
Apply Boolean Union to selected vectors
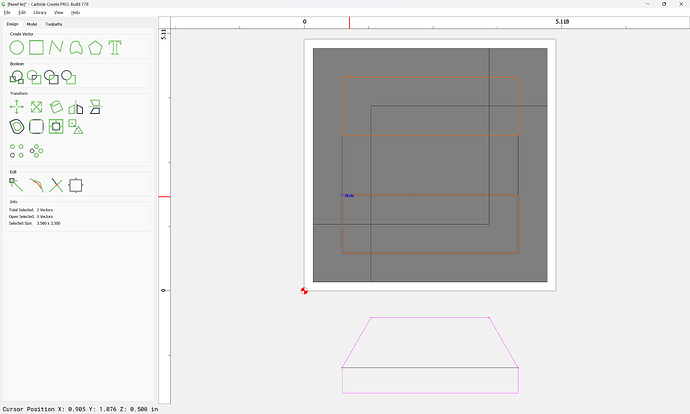coord(17,77)
